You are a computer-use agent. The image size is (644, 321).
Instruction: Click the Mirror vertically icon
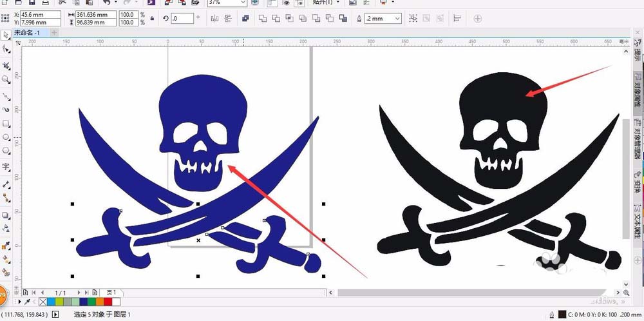(229, 19)
